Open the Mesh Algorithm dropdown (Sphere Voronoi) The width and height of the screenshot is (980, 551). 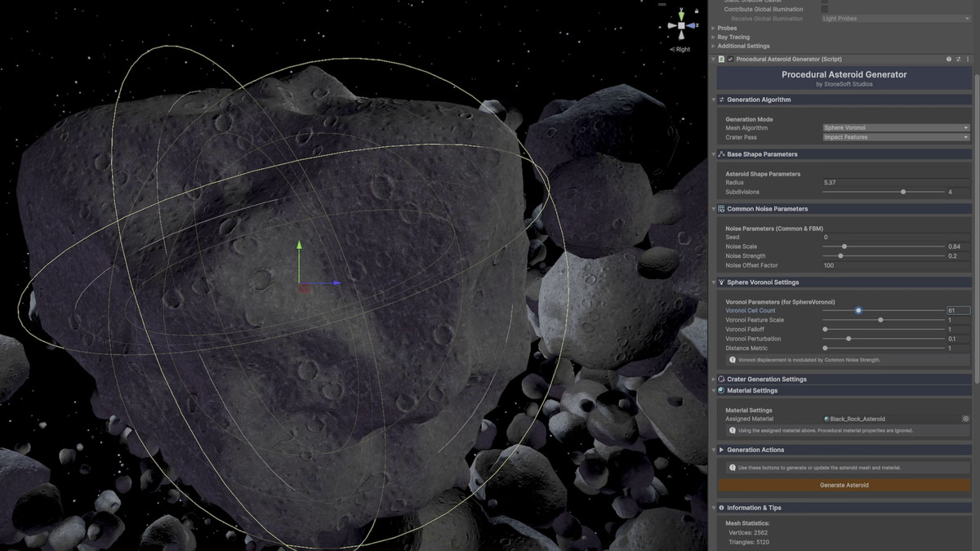896,128
